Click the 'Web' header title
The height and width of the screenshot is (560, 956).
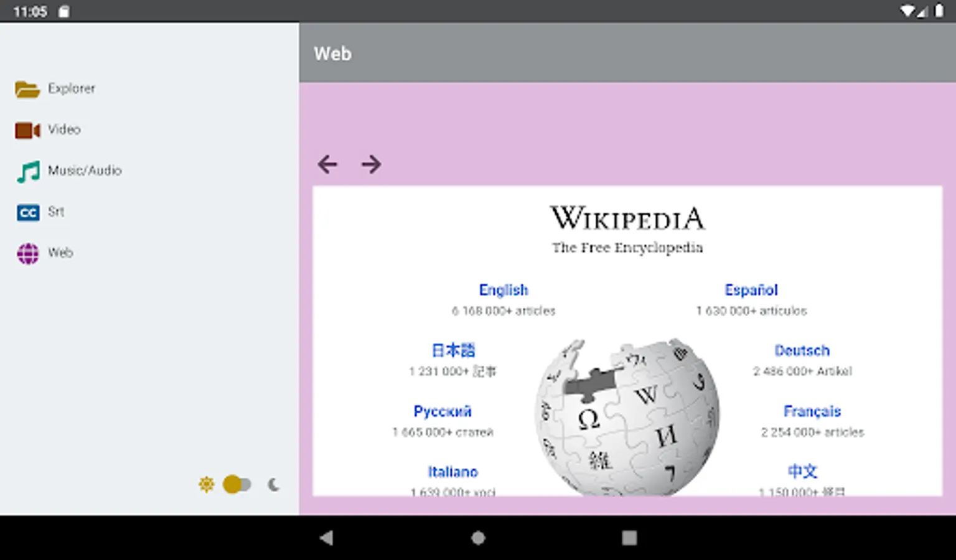tap(332, 54)
